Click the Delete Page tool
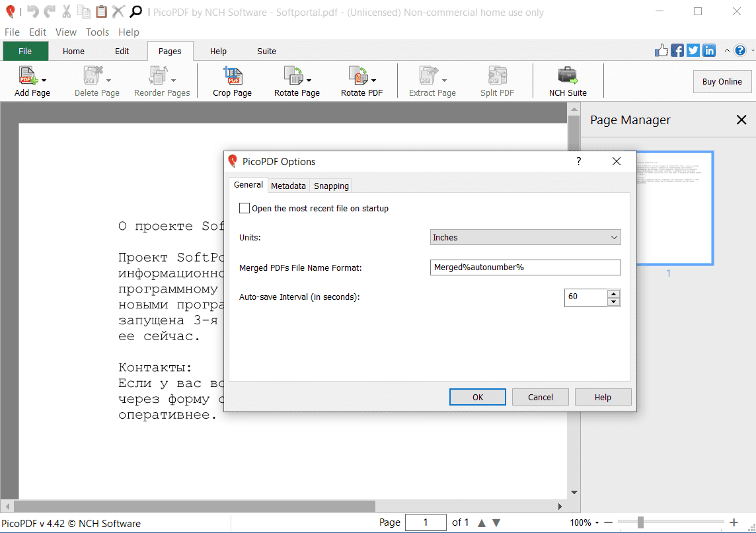This screenshot has height=533, width=756. pos(97,81)
